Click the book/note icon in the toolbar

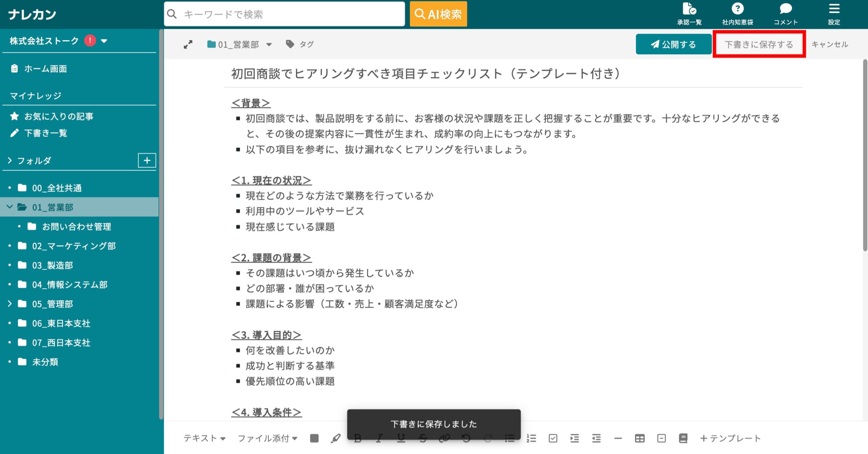click(683, 438)
